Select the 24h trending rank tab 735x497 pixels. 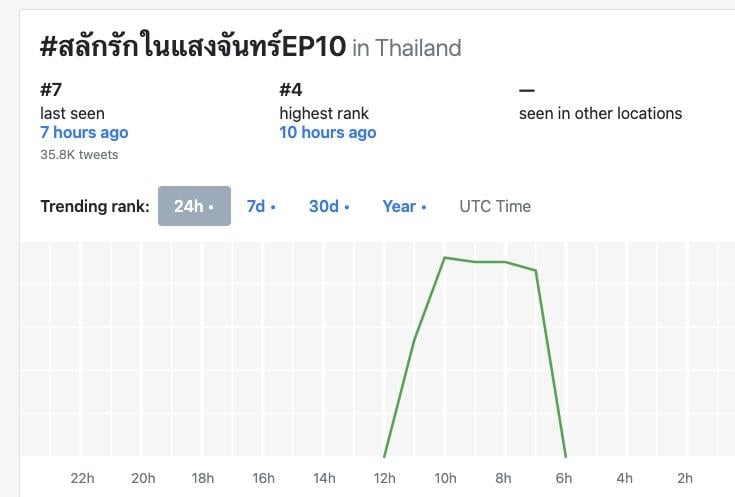(194, 206)
